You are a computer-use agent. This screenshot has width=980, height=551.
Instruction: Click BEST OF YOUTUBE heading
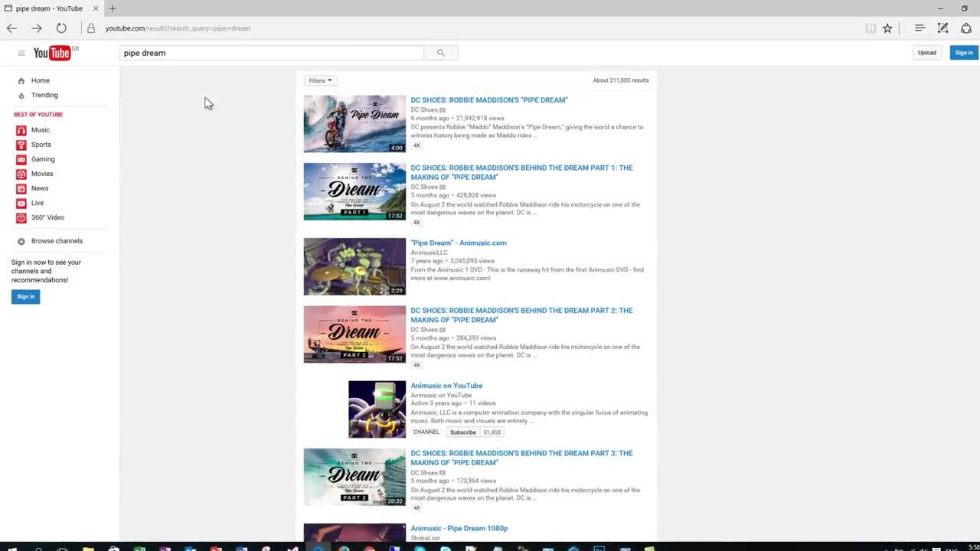(38, 115)
